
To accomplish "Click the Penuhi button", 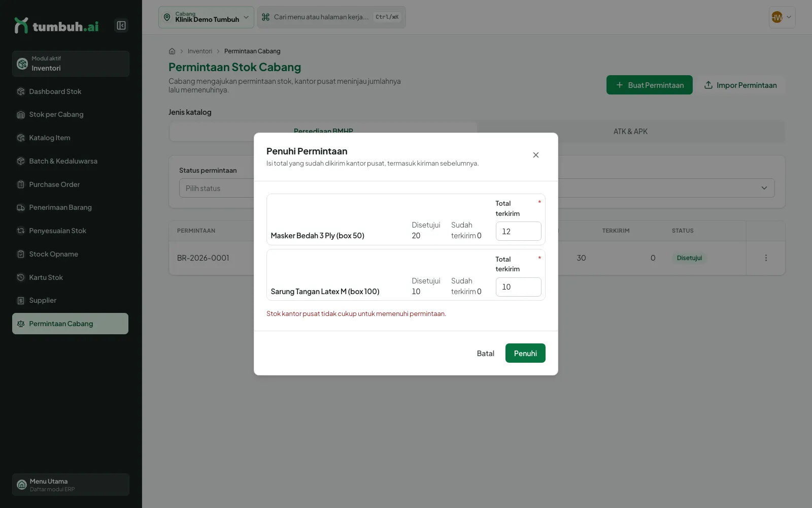I will pyautogui.click(x=525, y=353).
